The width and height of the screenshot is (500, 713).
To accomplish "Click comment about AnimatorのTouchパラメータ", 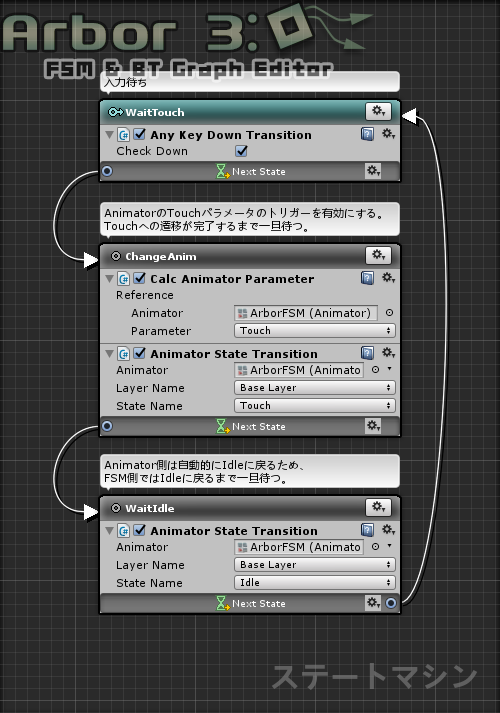I will click(250, 220).
